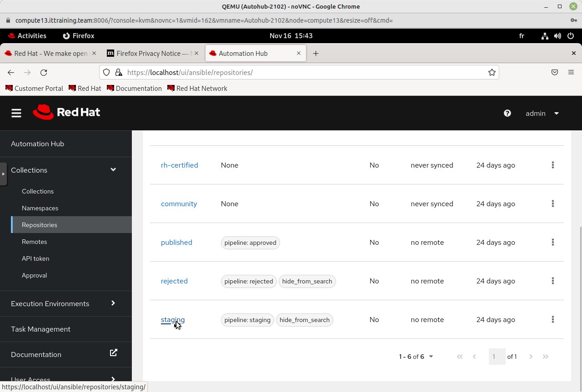The image size is (582, 392).
Task: Open Documentation bookmark in toolbar
Action: point(134,89)
